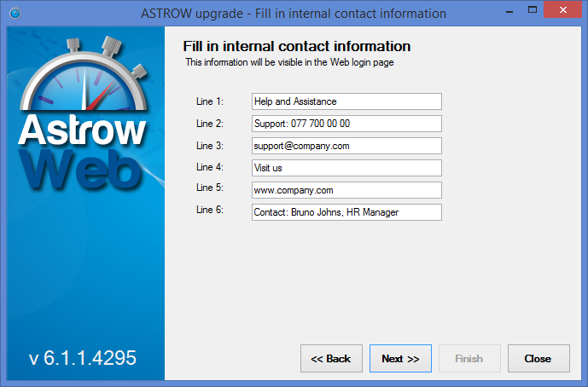The image size is (588, 387).
Task: Click the 'Line 1:' label
Action: [209, 101]
